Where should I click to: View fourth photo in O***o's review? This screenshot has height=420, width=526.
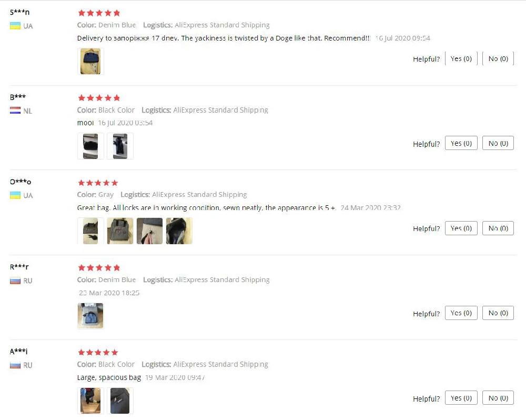[179, 231]
